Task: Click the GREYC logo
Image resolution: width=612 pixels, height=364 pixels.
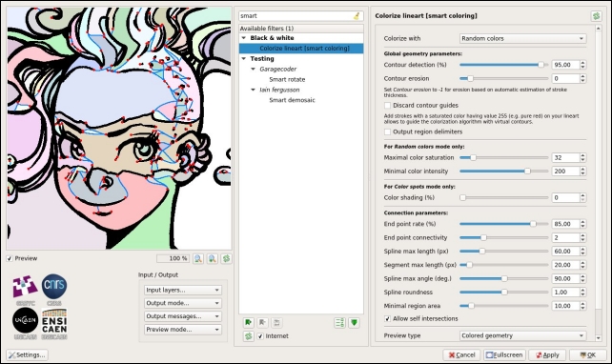Action: pos(25,290)
